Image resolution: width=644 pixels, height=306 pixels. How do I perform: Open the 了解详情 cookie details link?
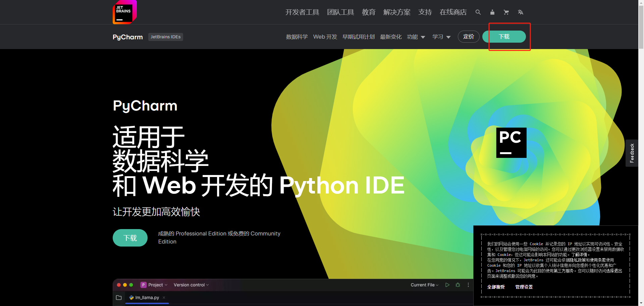579,255
